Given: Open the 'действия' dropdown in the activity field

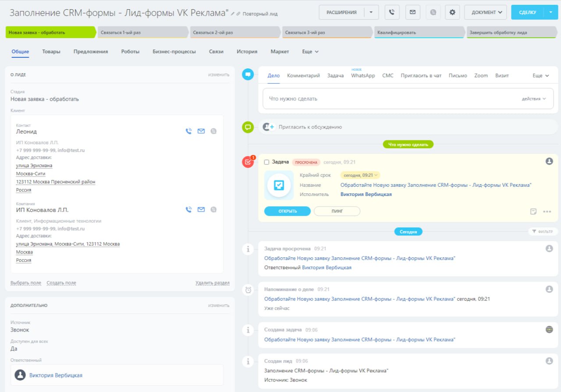Looking at the screenshot, I should tap(533, 99).
